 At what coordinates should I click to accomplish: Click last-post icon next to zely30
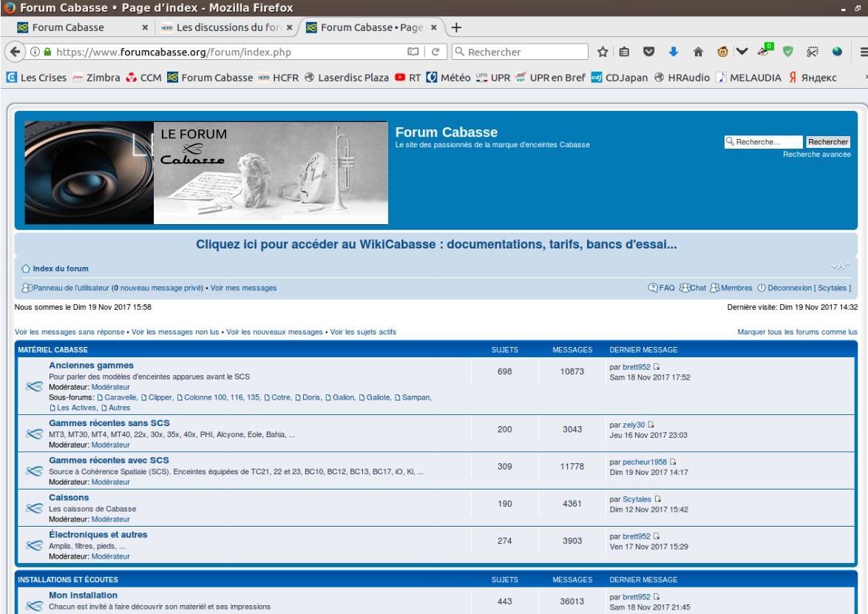click(x=651, y=425)
